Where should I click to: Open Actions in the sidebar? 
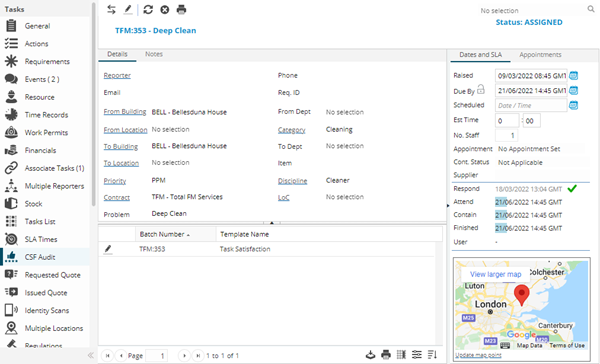click(x=36, y=44)
